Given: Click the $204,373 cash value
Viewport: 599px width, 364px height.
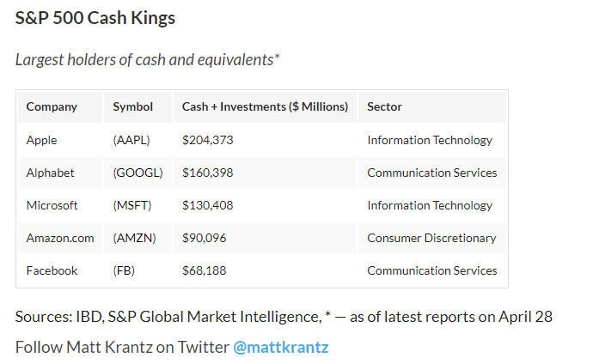Looking at the screenshot, I should click(x=208, y=140).
